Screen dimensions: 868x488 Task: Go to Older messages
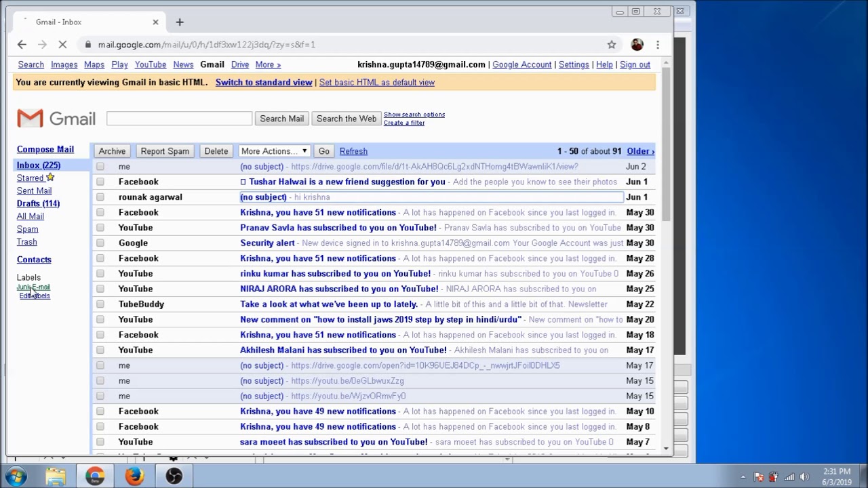point(640,151)
